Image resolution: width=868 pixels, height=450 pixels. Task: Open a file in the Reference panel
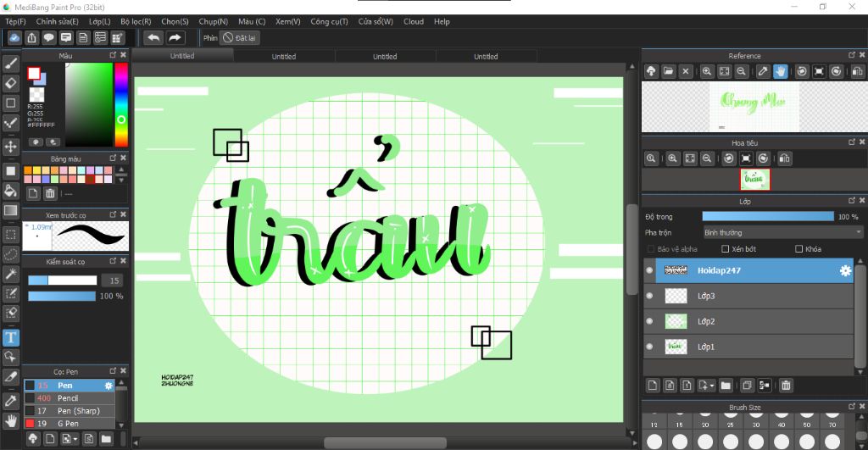coord(668,71)
